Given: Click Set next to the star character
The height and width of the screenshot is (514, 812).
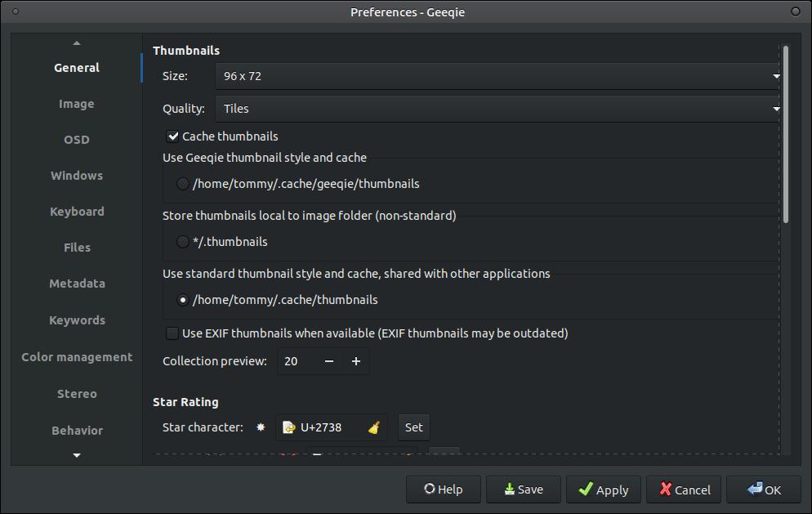Looking at the screenshot, I should point(414,427).
